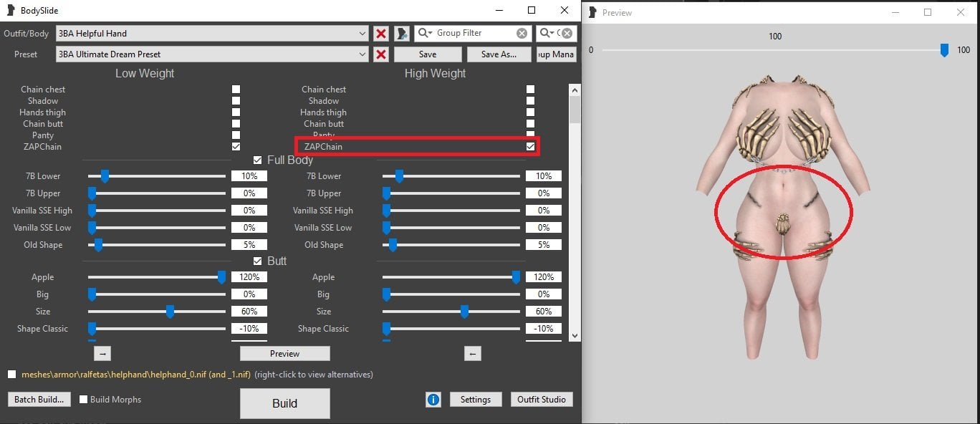Copy low weight values to high with right arrow
Viewport: 980px width, 424px height.
[102, 353]
